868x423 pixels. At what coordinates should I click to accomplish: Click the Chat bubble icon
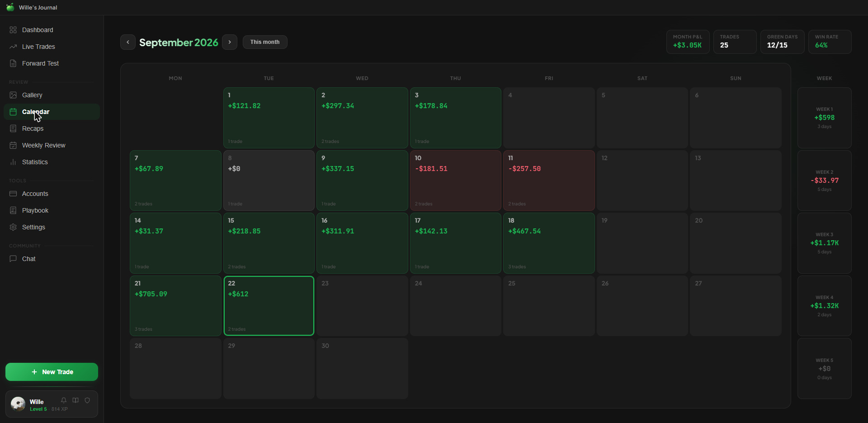(x=13, y=259)
